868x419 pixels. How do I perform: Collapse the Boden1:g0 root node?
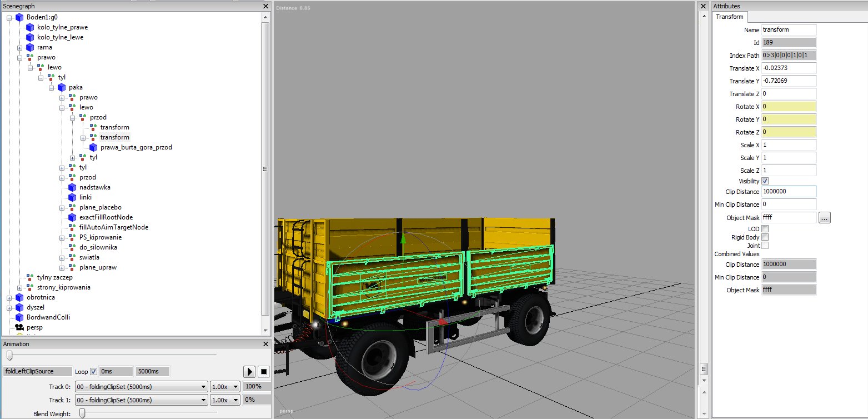(x=9, y=17)
